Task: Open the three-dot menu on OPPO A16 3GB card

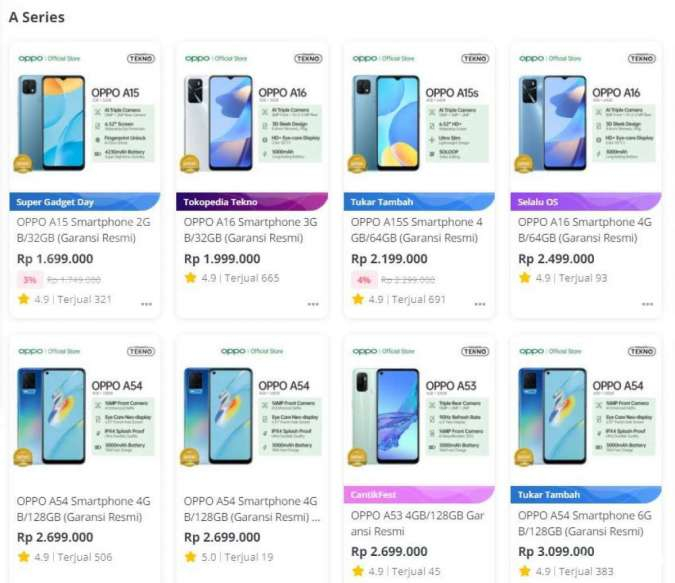Action: 313,304
